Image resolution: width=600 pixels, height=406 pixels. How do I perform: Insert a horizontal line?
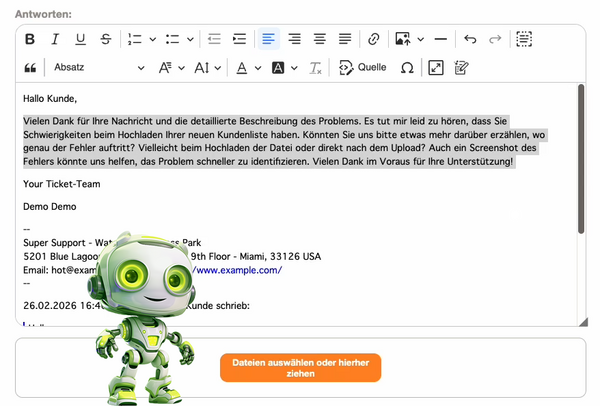pos(440,39)
